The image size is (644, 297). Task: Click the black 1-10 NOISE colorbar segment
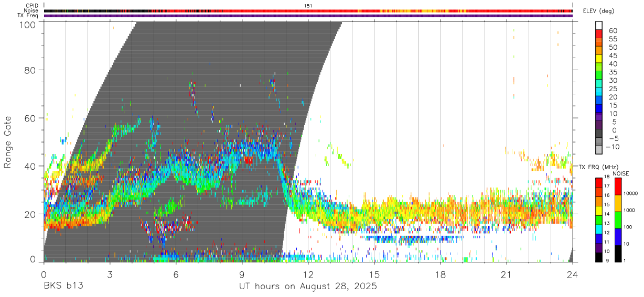618,254
